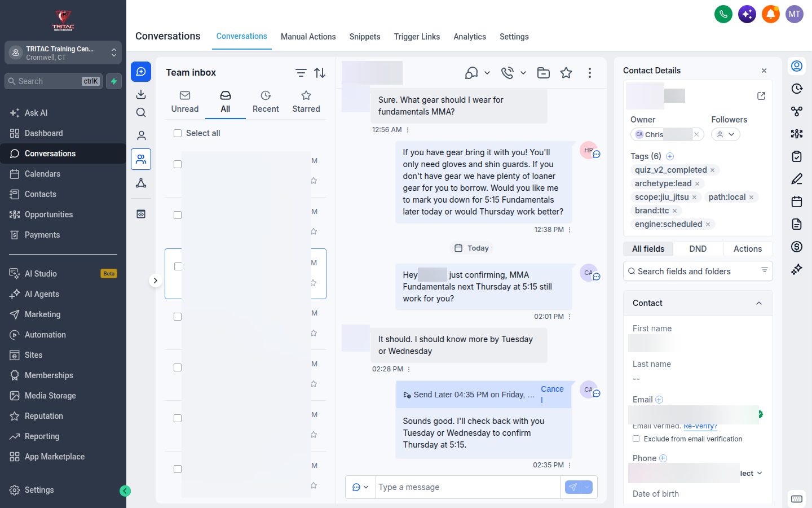Open the purple AI sparkle assistant icon
Image resolution: width=812 pixels, height=508 pixels.
747,14
